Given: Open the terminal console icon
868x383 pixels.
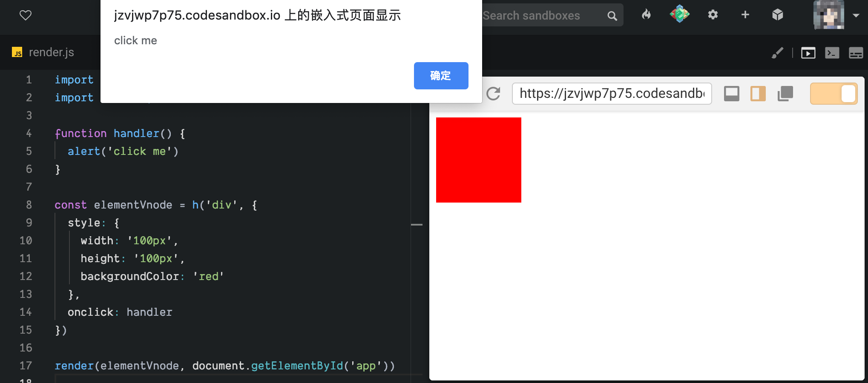Looking at the screenshot, I should 832,53.
